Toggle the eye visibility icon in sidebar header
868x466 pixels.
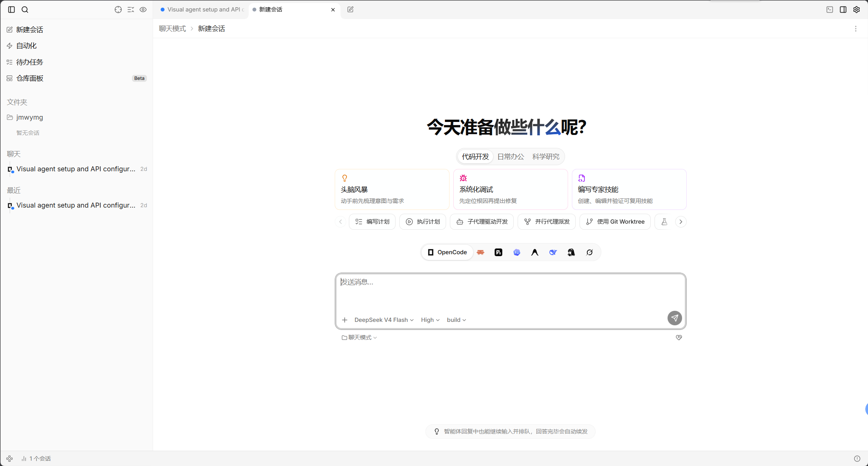(143, 10)
